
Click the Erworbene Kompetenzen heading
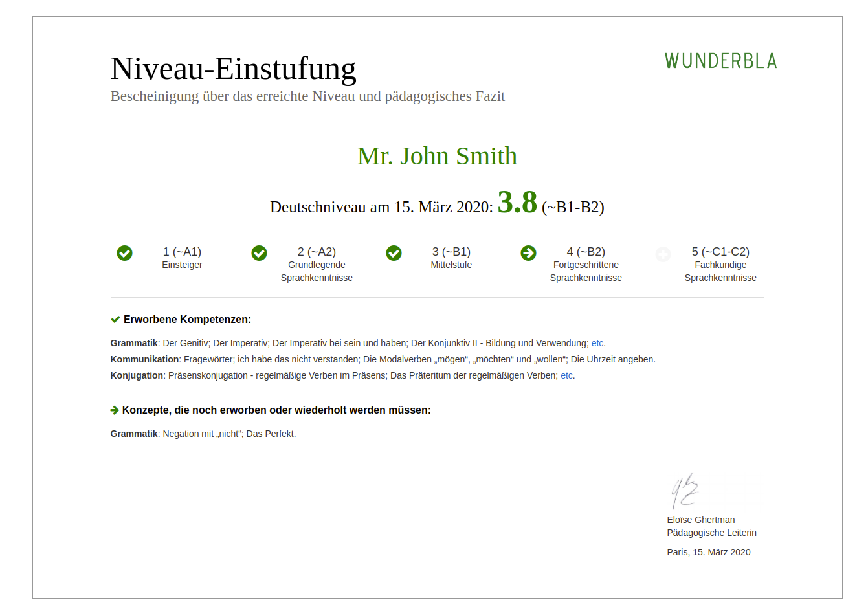tap(187, 320)
